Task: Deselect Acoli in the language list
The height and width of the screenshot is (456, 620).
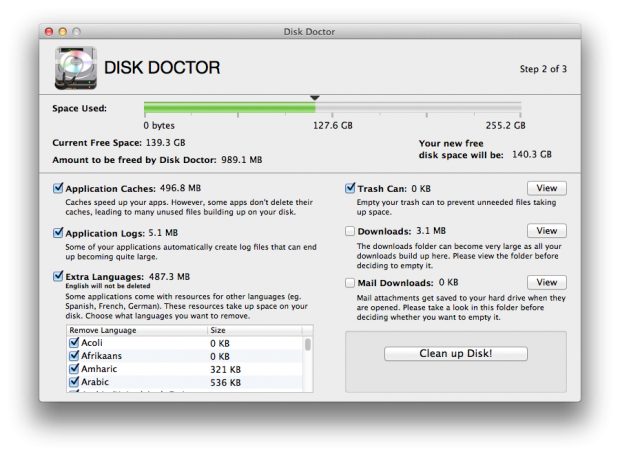Action: click(x=73, y=343)
